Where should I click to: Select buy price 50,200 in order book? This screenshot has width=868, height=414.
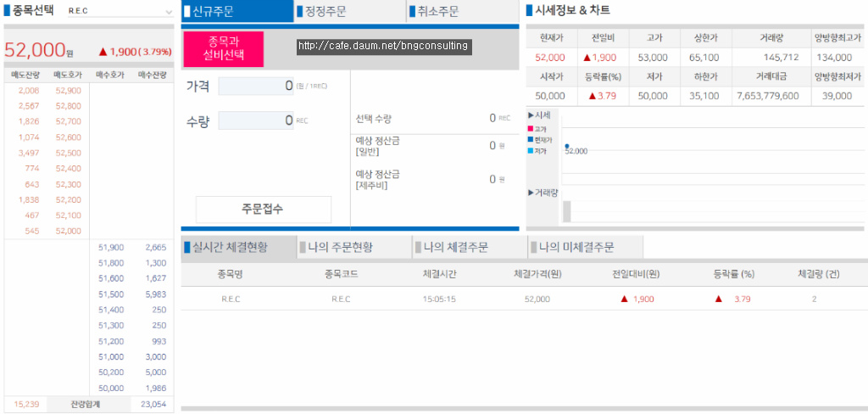[111, 372]
